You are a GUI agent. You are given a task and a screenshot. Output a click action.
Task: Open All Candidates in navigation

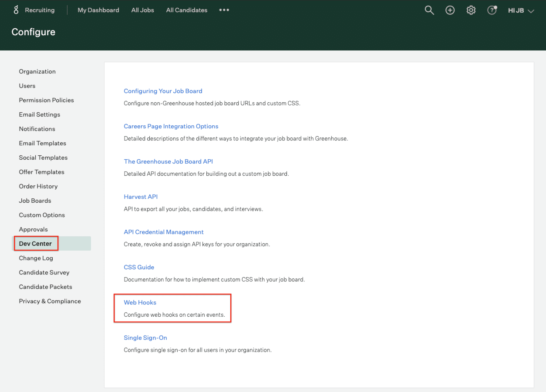pyautogui.click(x=187, y=10)
